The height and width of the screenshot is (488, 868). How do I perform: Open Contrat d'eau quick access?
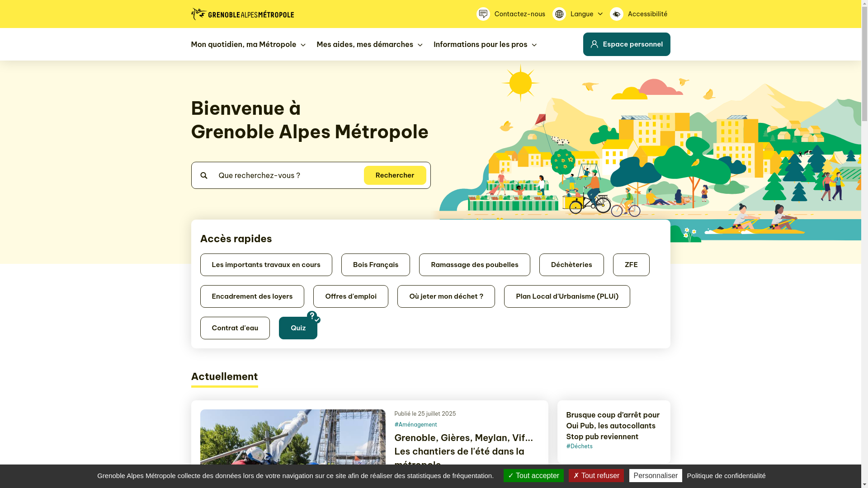[x=235, y=328]
